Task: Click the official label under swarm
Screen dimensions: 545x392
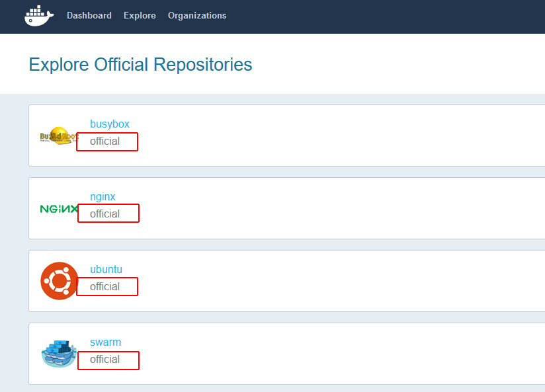Action: coord(105,359)
